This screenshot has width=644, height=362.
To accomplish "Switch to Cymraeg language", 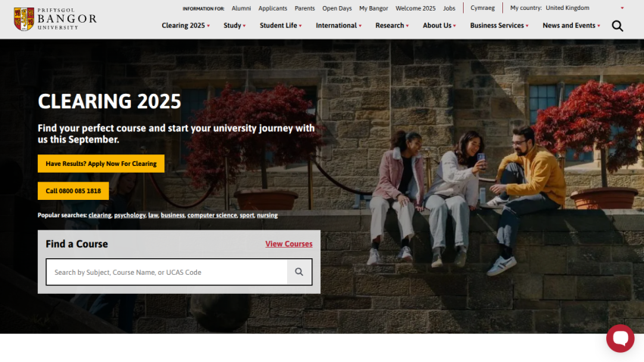I will (x=483, y=8).
